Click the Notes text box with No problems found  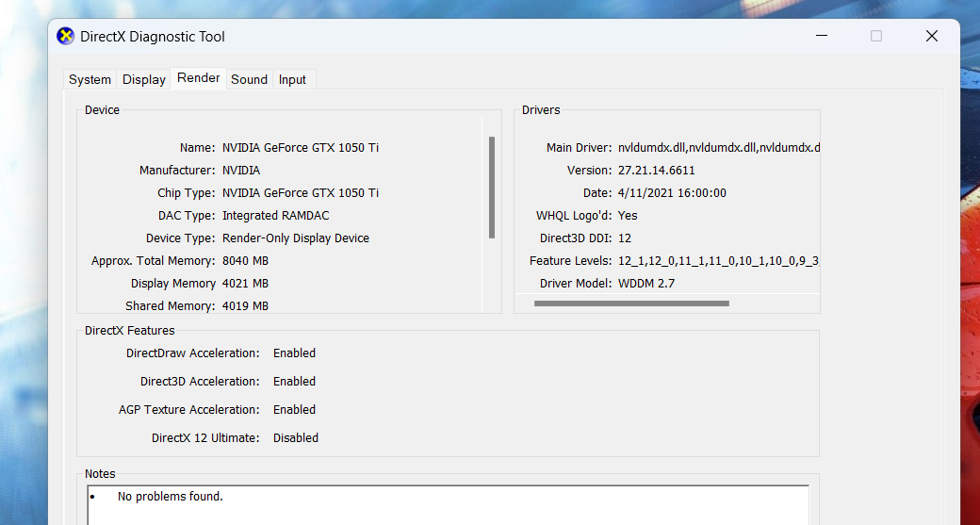pos(448,505)
